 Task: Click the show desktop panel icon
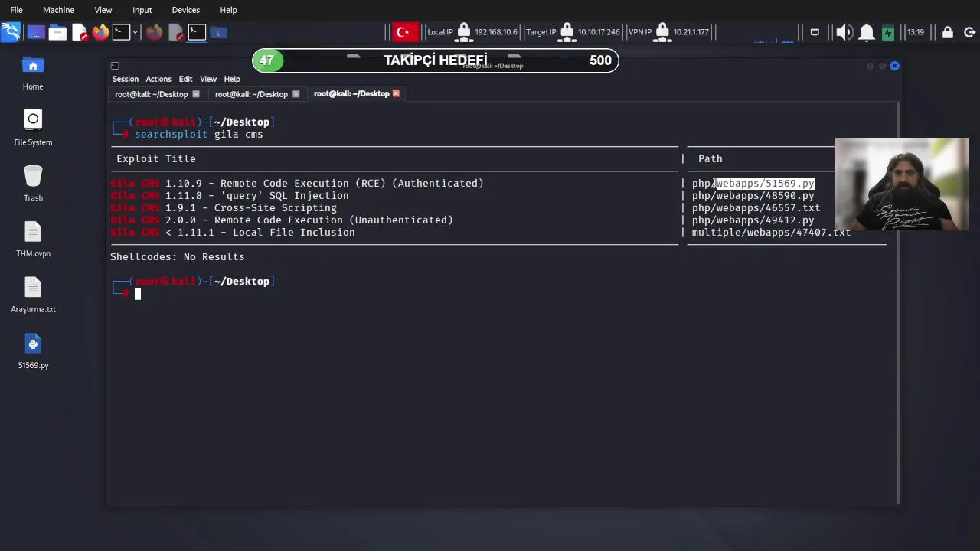click(35, 32)
